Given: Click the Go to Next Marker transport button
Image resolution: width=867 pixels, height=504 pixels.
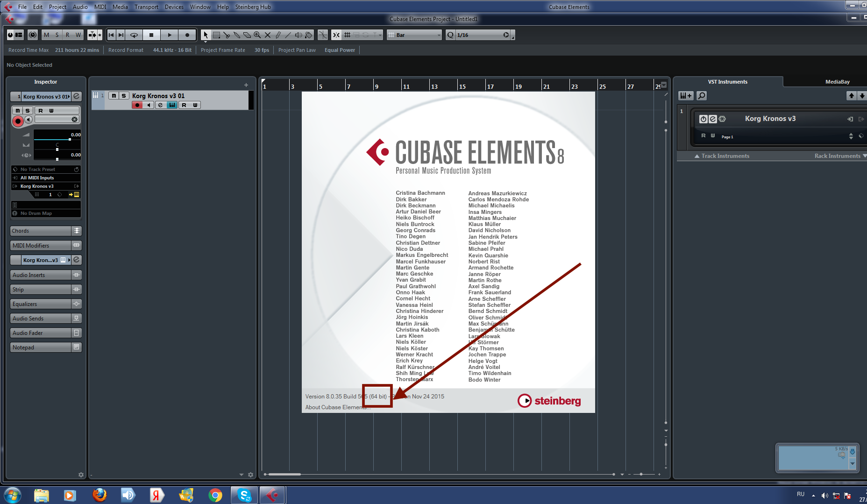Looking at the screenshot, I should (x=121, y=35).
